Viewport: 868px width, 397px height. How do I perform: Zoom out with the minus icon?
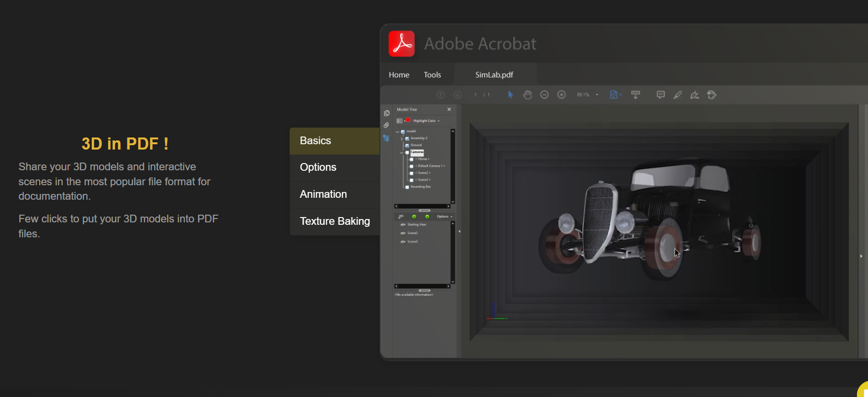click(x=544, y=95)
